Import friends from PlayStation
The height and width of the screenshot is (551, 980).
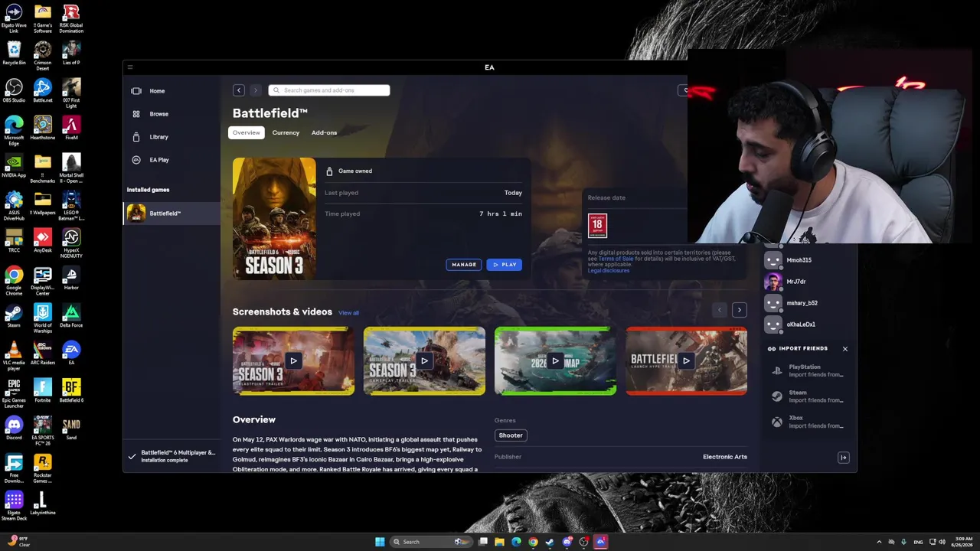coord(808,371)
